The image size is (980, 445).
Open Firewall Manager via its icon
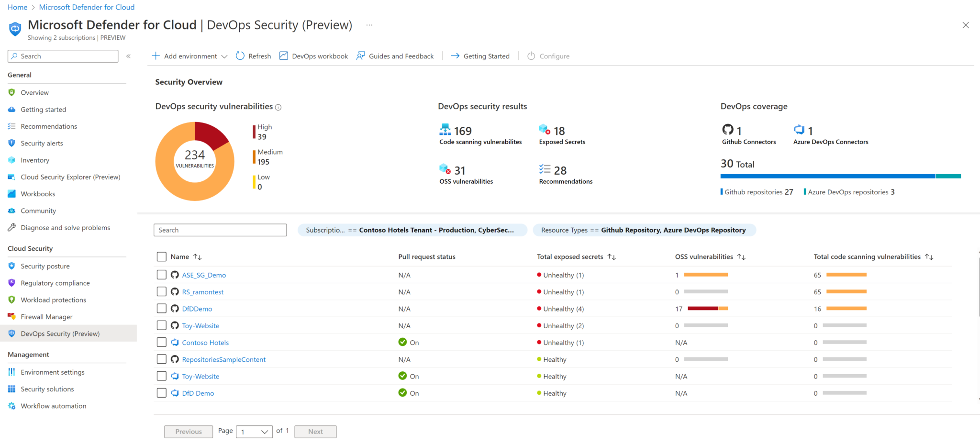pos(11,316)
